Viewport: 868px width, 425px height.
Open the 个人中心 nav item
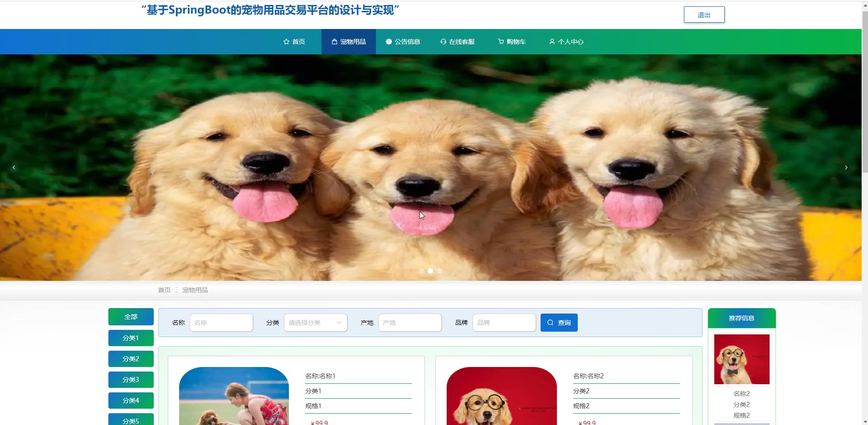(566, 42)
